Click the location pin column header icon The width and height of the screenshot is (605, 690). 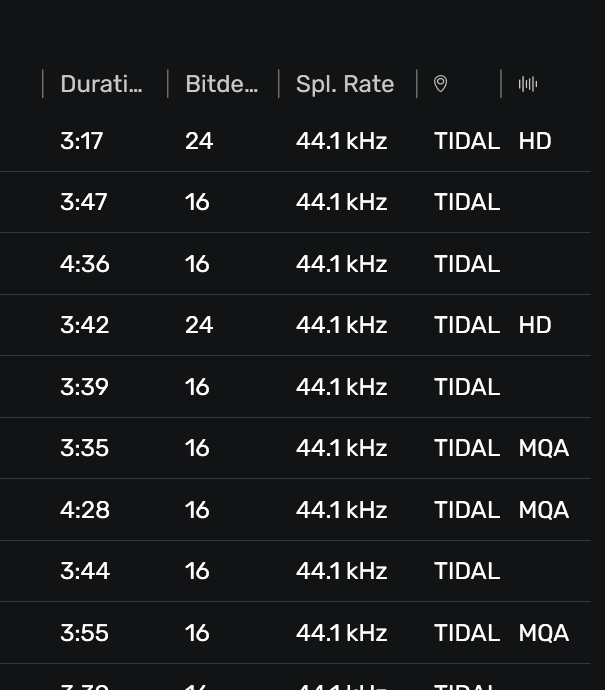440,84
